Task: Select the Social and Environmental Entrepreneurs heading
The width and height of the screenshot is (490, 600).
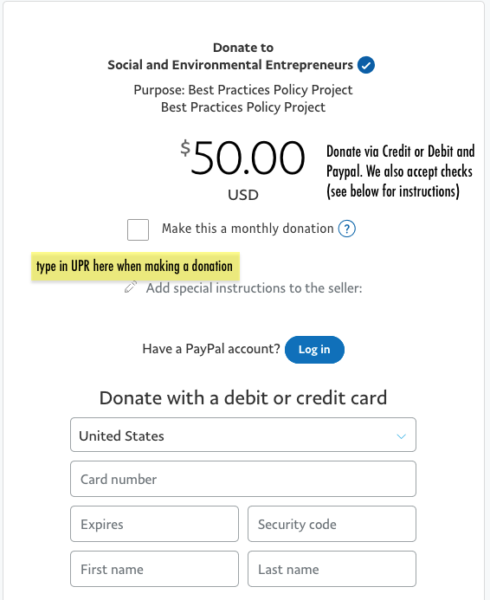Action: [230, 65]
